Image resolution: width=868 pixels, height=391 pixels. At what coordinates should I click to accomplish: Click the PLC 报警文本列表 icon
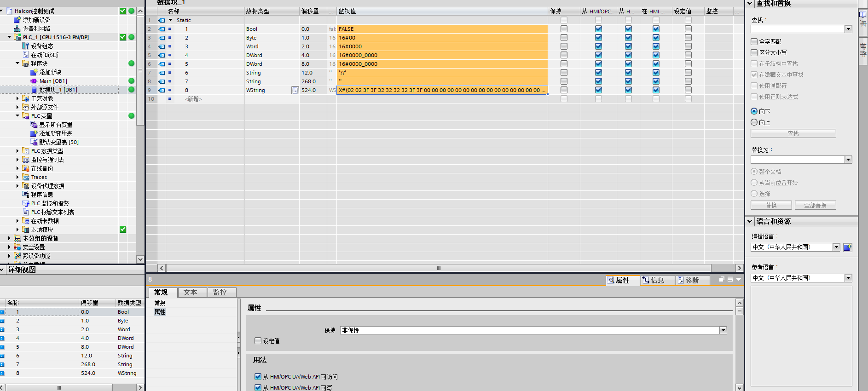tap(26, 212)
